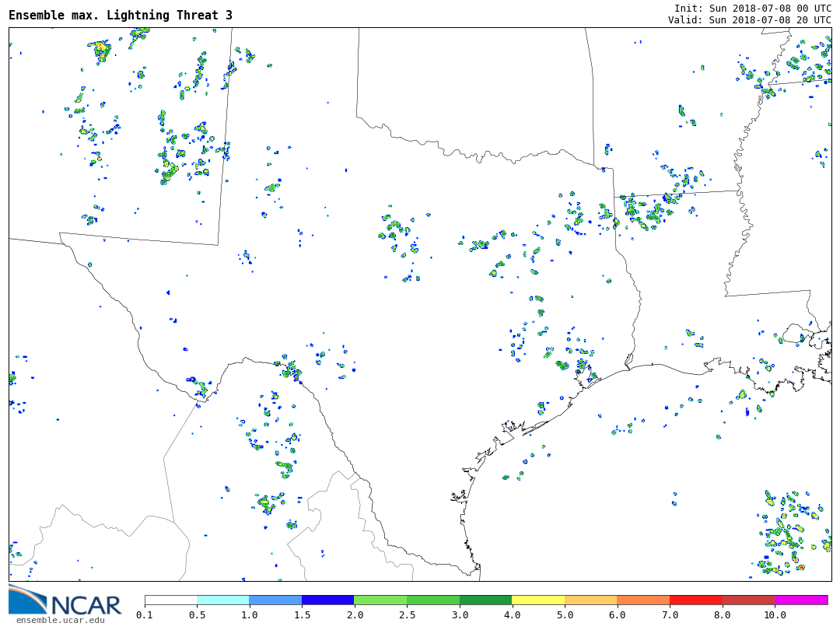Image resolution: width=840 pixels, height=630 pixels.
Task: Select the yellow 4.0–5.0 colorbar swatch
Action: tap(538, 600)
